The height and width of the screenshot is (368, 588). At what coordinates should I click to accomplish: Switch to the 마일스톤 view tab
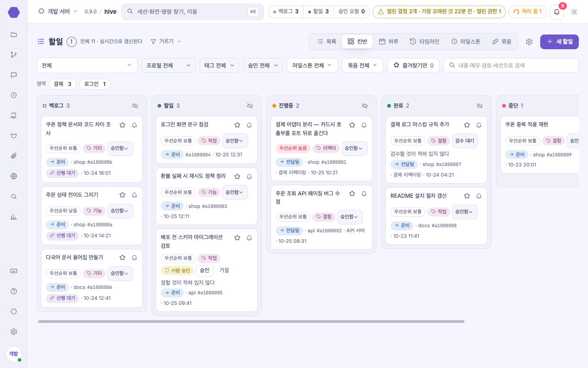(x=466, y=41)
